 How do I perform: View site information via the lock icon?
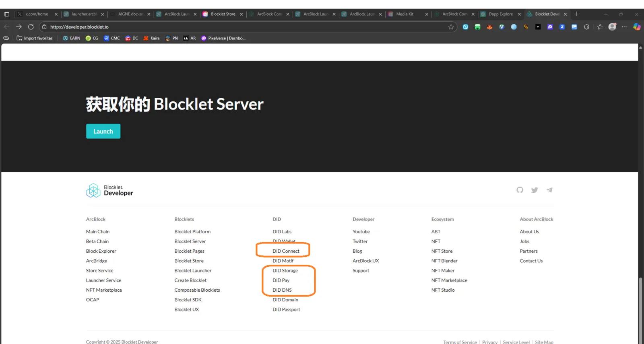[x=45, y=27]
